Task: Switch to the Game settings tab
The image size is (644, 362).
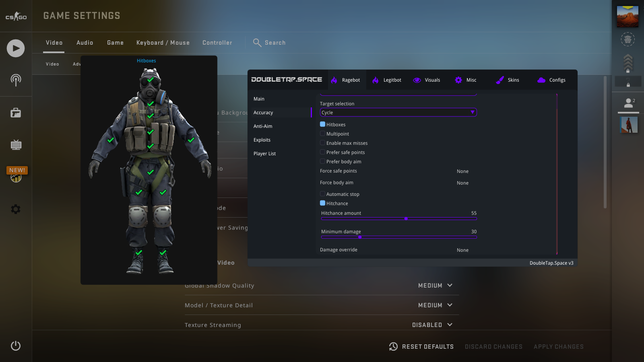Action: (x=116, y=43)
